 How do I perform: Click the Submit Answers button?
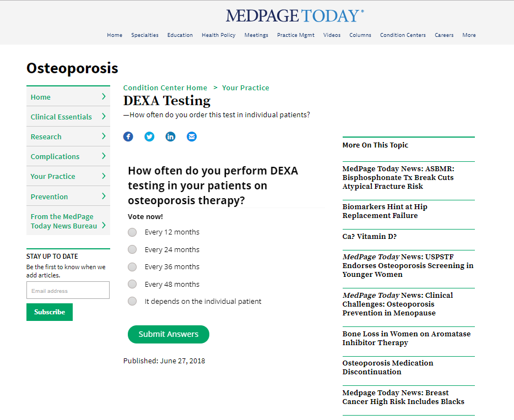point(169,334)
